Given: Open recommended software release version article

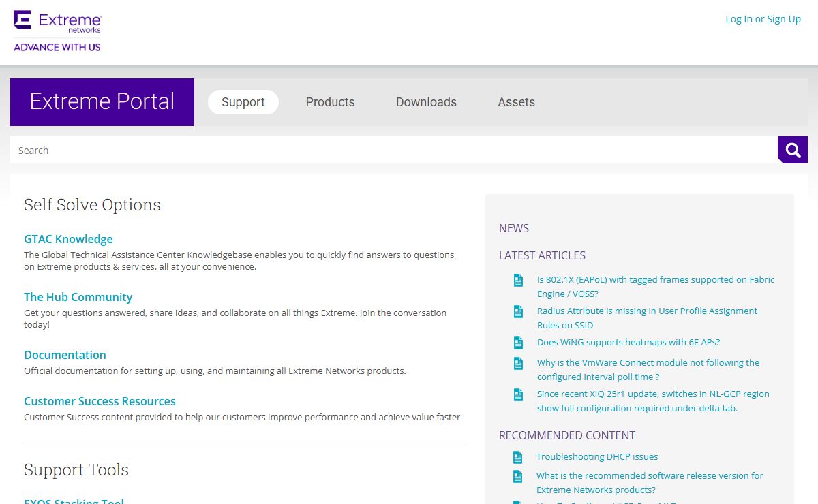Looking at the screenshot, I should coord(650,483).
